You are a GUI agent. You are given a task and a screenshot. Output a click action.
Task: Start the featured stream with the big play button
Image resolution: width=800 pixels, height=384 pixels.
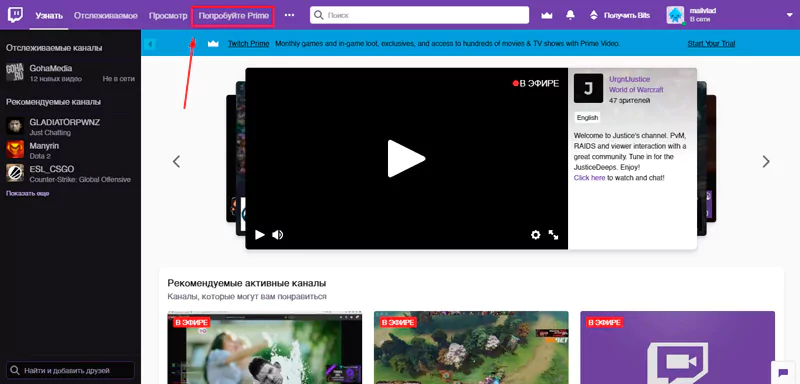click(406, 159)
